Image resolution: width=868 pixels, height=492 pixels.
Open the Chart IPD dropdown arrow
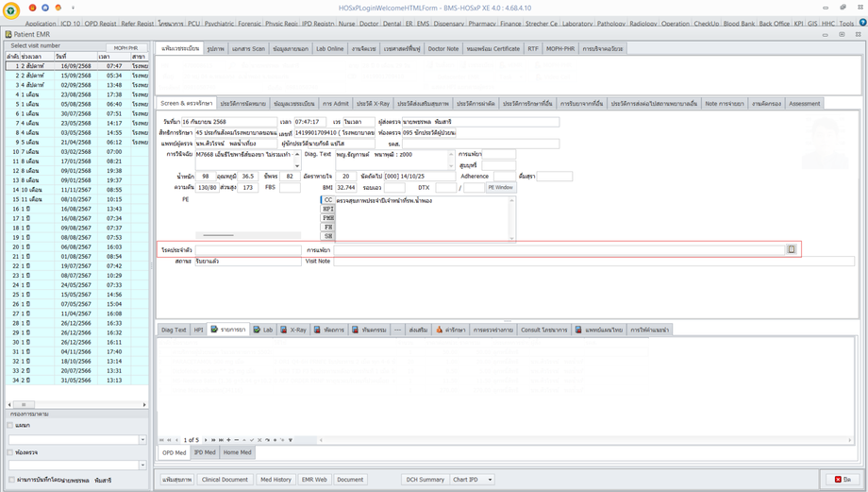(490, 480)
